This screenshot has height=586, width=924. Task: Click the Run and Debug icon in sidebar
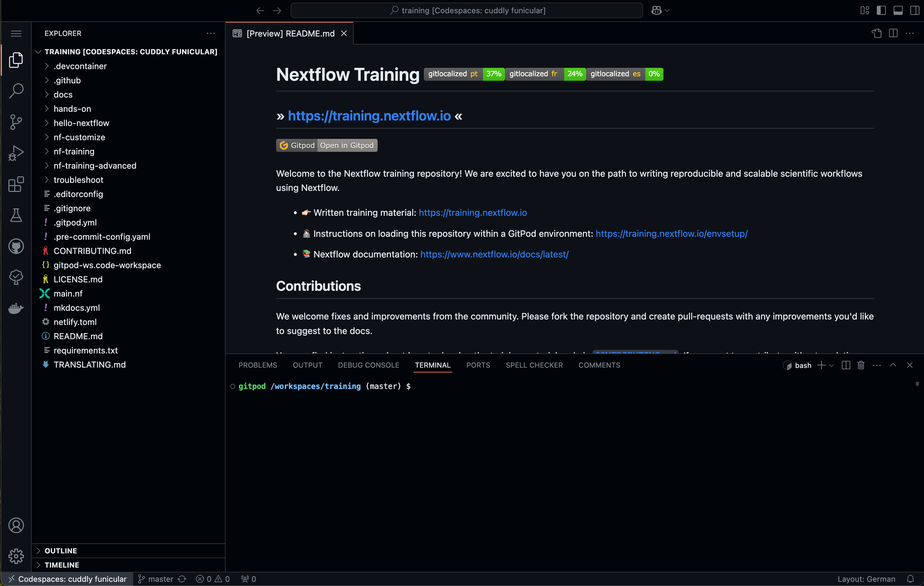pyautogui.click(x=16, y=153)
